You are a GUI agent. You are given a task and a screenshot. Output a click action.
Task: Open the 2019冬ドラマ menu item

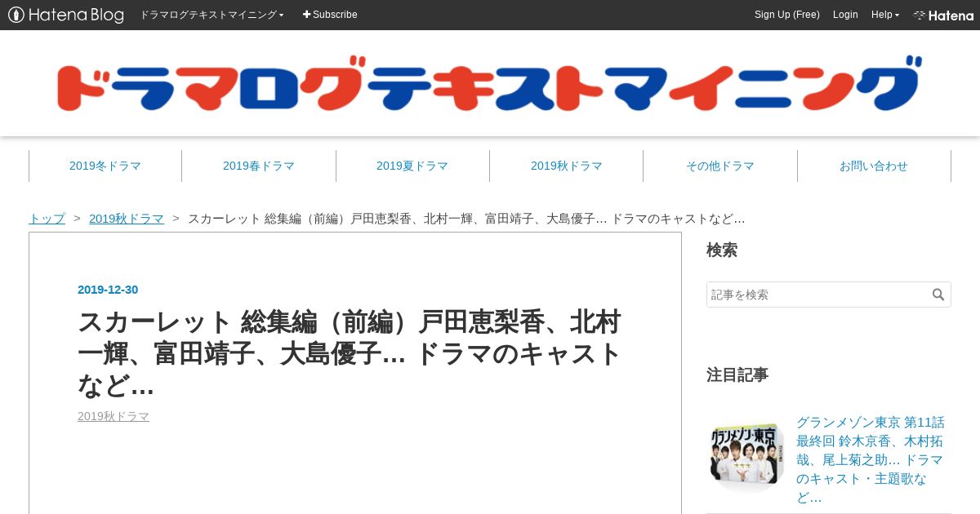105,166
